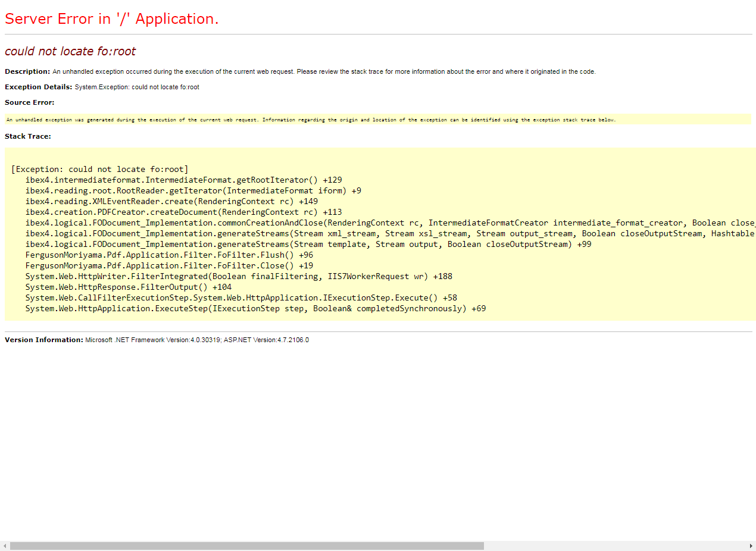Click the FoFilter.Close() +19 line
Image resolution: width=756 pixels, height=551 pixels.
[170, 265]
